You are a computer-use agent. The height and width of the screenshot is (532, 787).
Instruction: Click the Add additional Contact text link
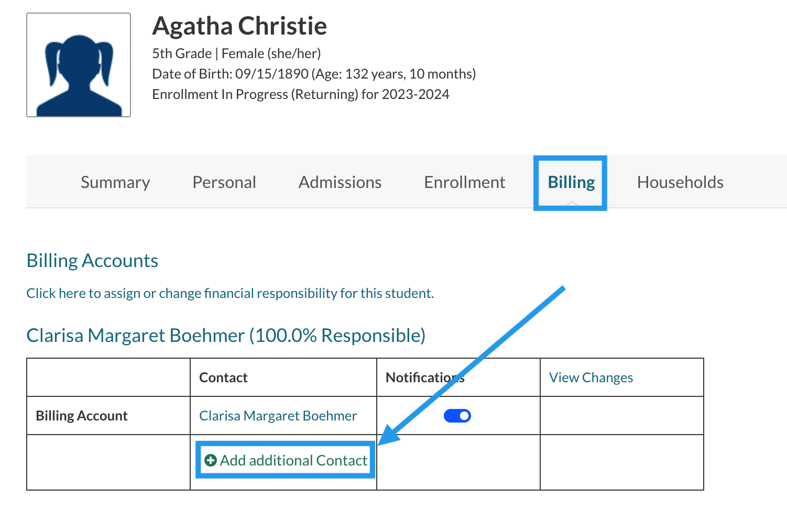tap(293, 460)
